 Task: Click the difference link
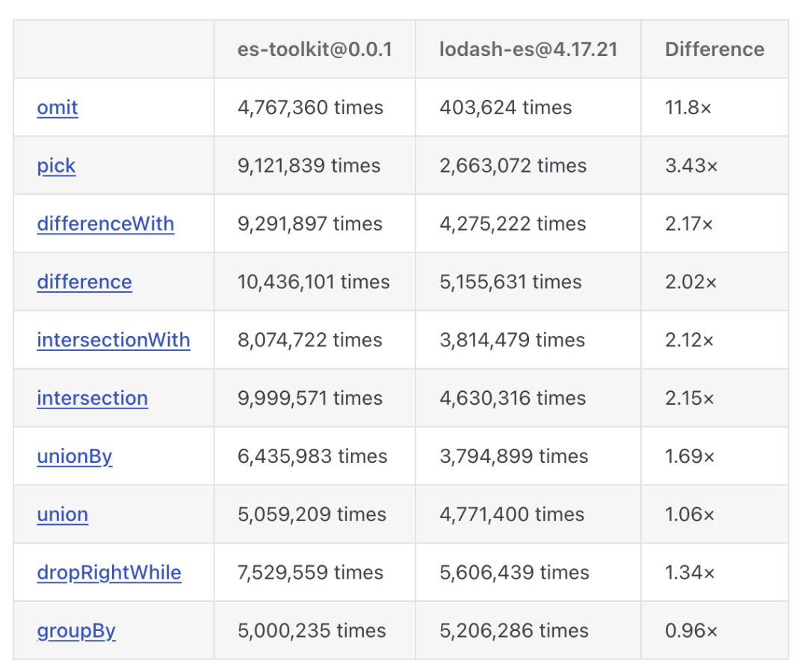[84, 281]
